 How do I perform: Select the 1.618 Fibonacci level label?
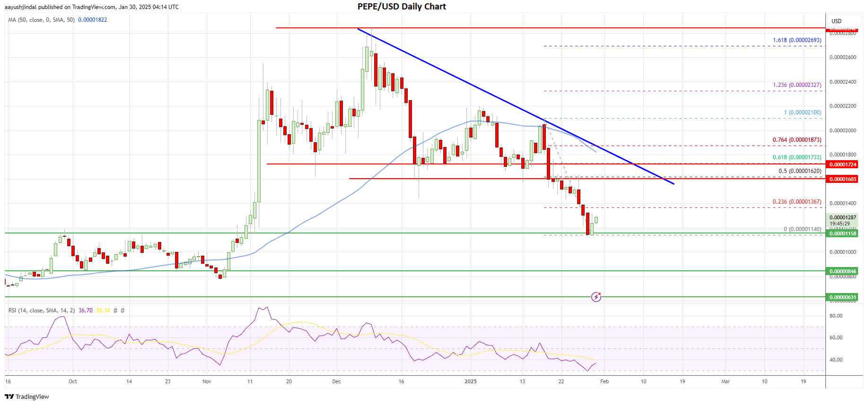click(797, 40)
